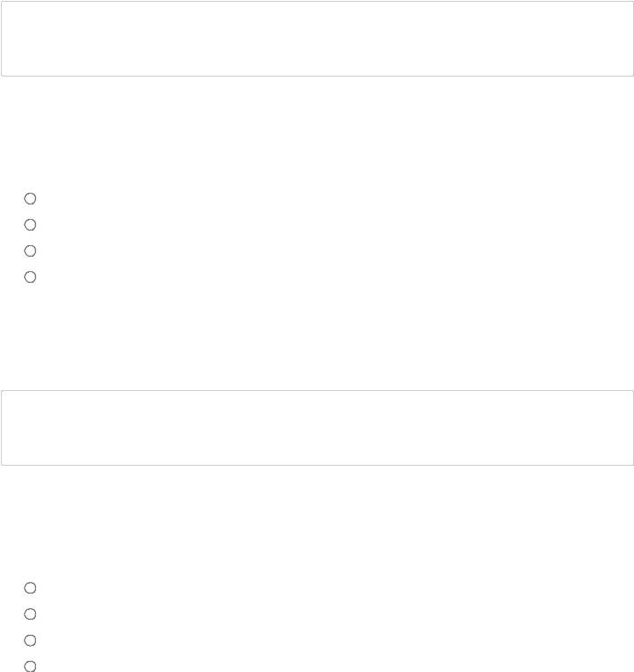
Task: Choose the second radio option in the upper group
Action: (x=30, y=224)
